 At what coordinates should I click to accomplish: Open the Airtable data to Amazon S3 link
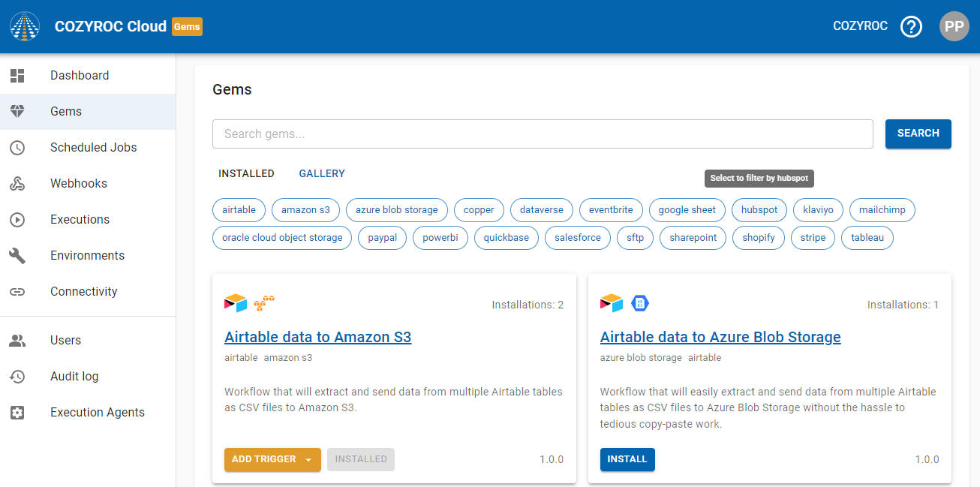point(317,337)
